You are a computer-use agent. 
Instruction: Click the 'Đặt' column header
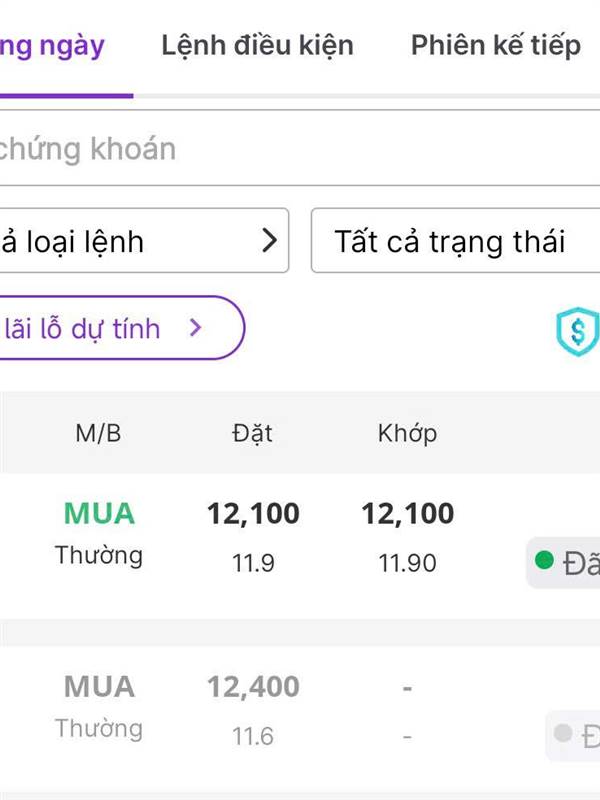(x=252, y=433)
